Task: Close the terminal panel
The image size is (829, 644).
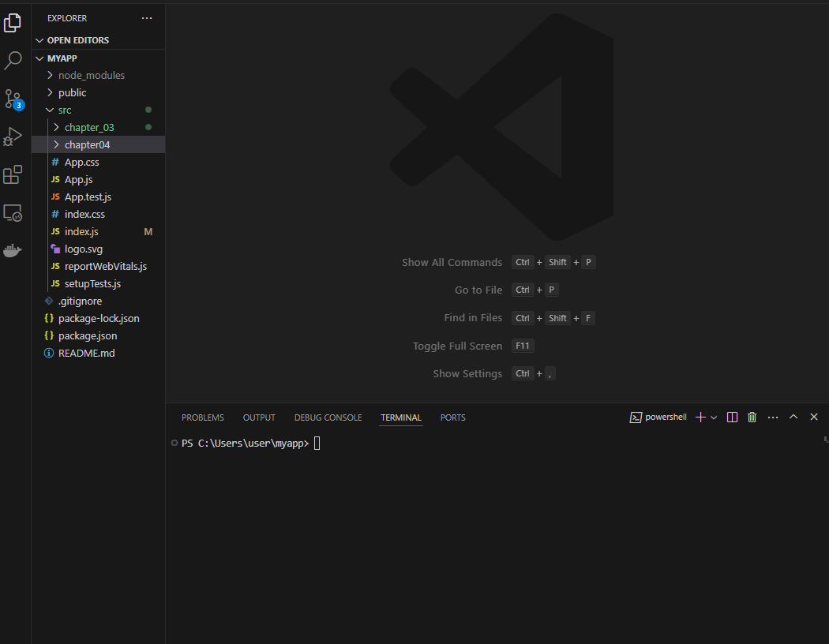Action: click(814, 417)
